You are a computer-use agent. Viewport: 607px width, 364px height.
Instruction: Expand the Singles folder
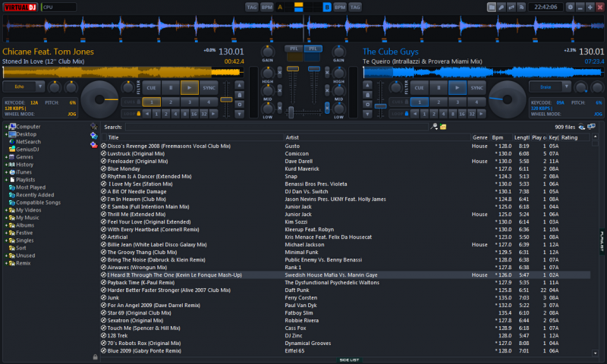pos(6,240)
